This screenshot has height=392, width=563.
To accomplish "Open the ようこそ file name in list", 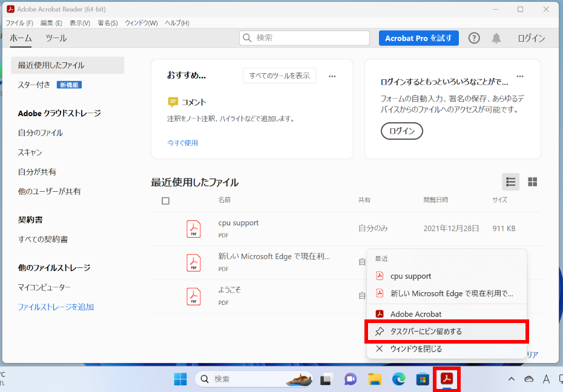I will coord(229,290).
